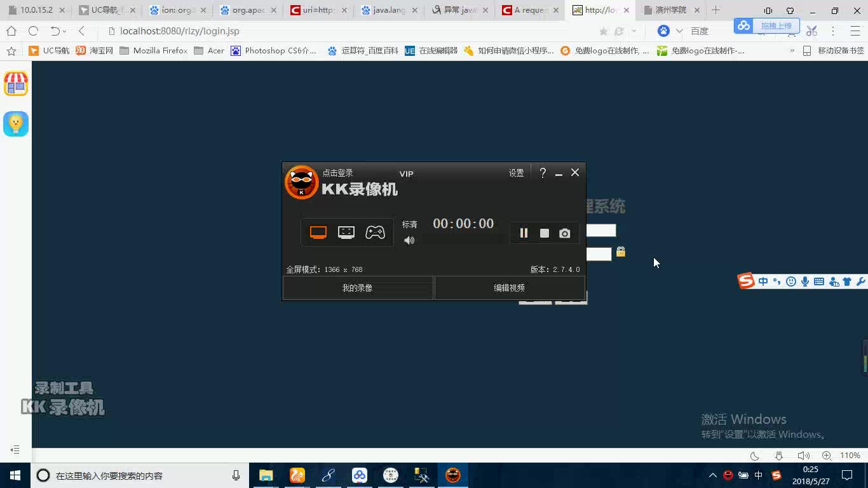Open the 运算符_百度百科 bookmark
This screenshot has width=868, height=488.
click(x=363, y=51)
